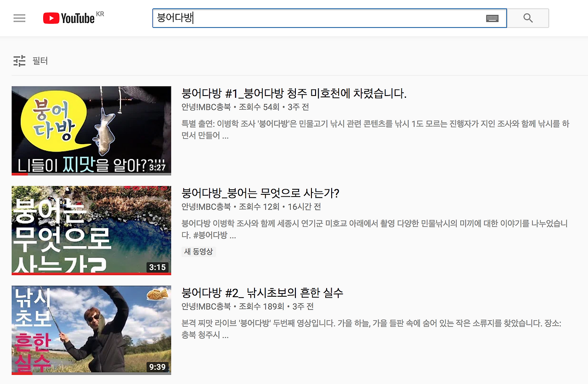This screenshot has height=384, width=588.
Task: Click the filter sliders icon
Action: click(x=19, y=61)
